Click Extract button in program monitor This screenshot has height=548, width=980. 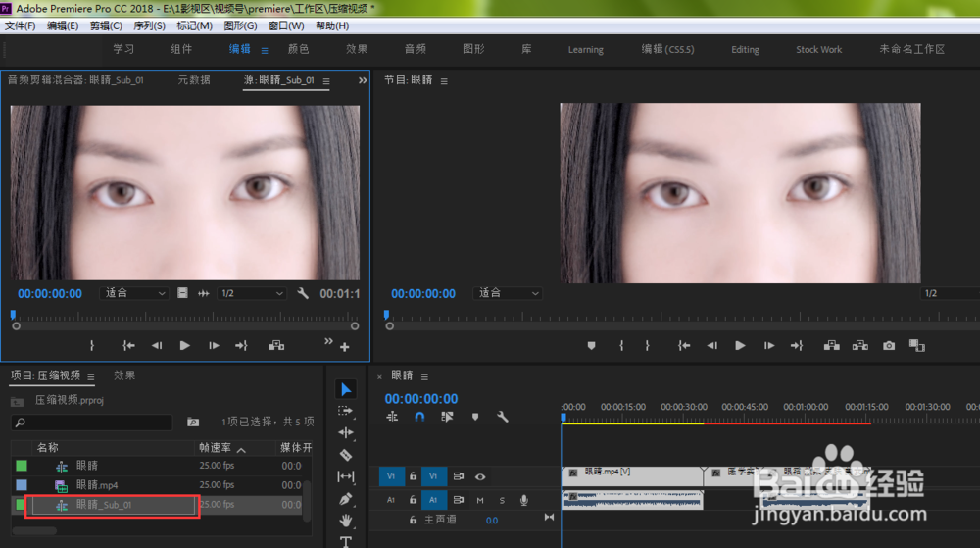click(860, 345)
